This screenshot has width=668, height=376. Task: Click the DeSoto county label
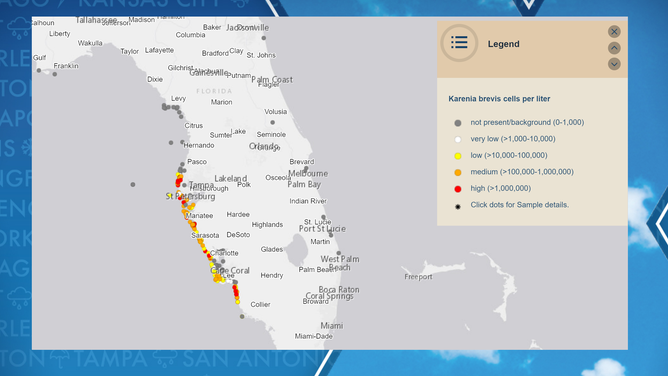point(238,235)
